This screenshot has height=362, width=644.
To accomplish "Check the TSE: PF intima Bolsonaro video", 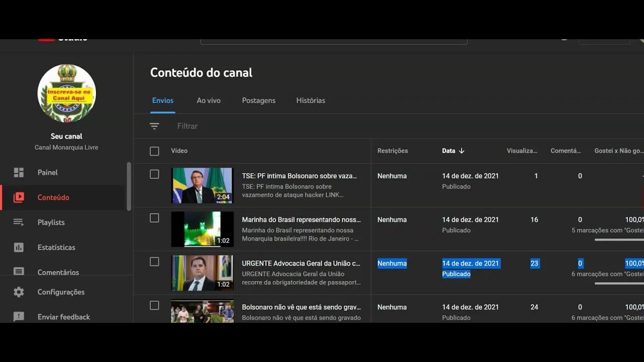I will click(x=154, y=174).
